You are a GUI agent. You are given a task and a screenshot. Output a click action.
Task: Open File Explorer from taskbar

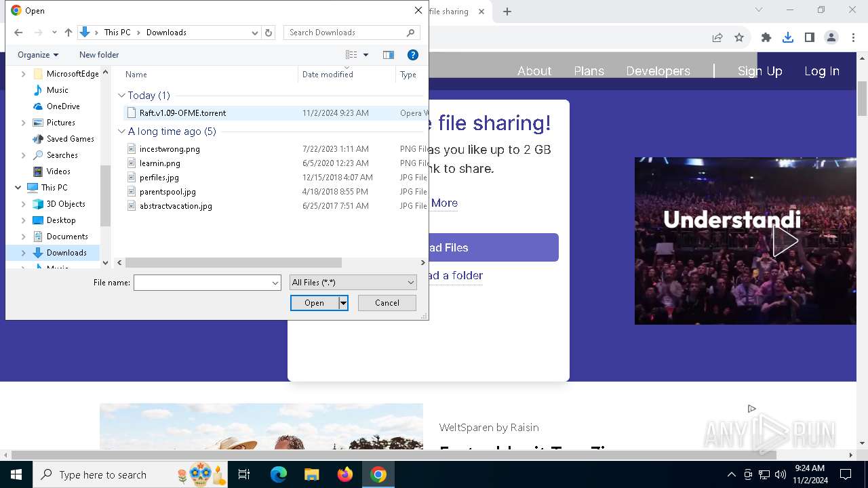tap(312, 475)
